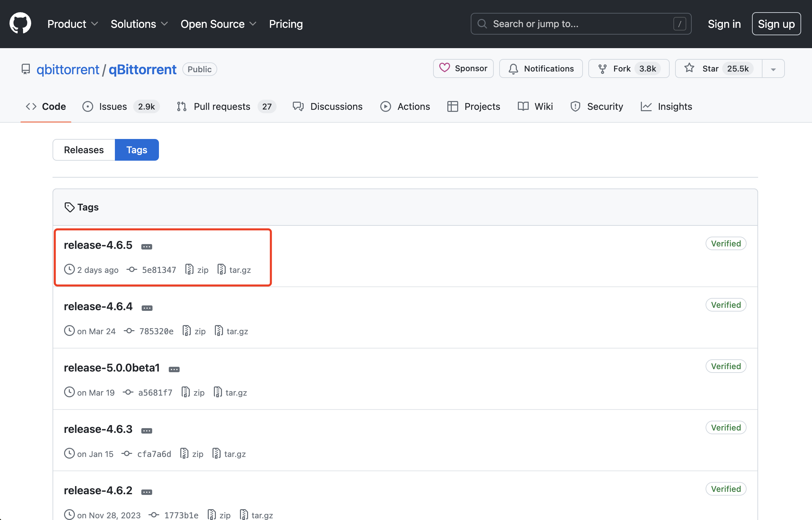Image resolution: width=812 pixels, height=520 pixels.
Task: Click the Verified badge for release-4.6.3
Action: click(x=726, y=427)
